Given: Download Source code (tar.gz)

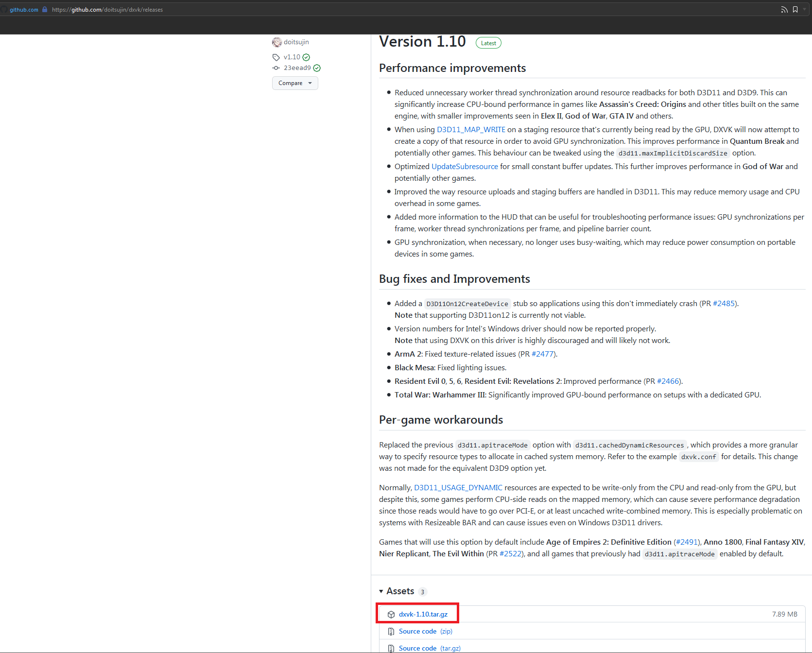Looking at the screenshot, I should [x=430, y=649].
